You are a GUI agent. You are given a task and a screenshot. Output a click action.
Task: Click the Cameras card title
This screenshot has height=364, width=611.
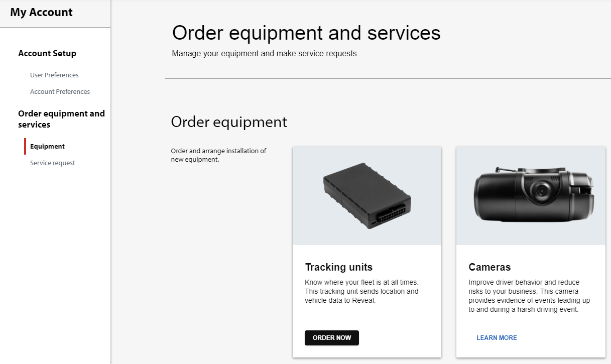pos(490,267)
